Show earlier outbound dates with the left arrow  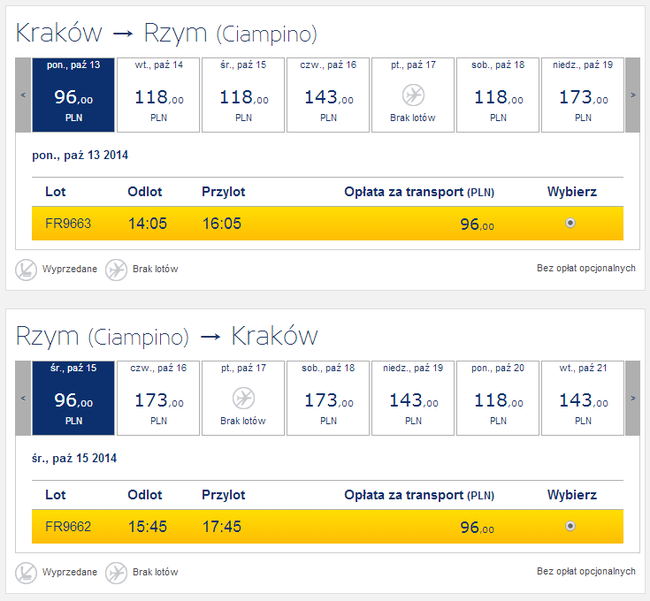pyautogui.click(x=23, y=95)
